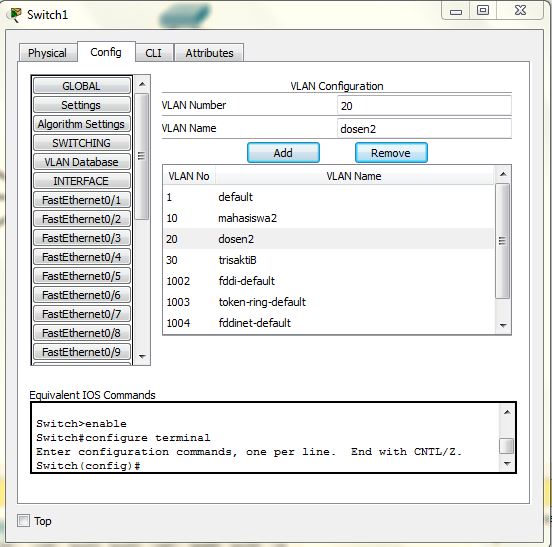This screenshot has height=547, width=552.
Task: Select VLAN 1003 token-ring-default row
Action: (328, 302)
